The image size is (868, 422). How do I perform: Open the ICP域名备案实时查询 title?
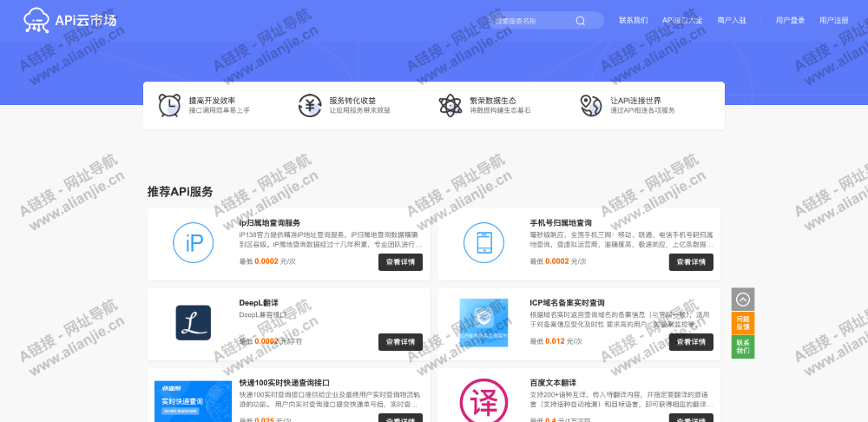567,303
